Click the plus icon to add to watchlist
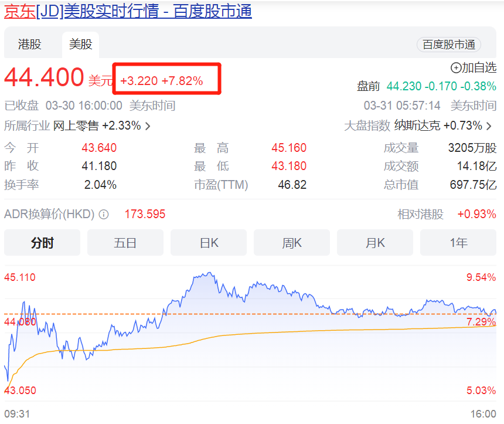 (x=455, y=67)
